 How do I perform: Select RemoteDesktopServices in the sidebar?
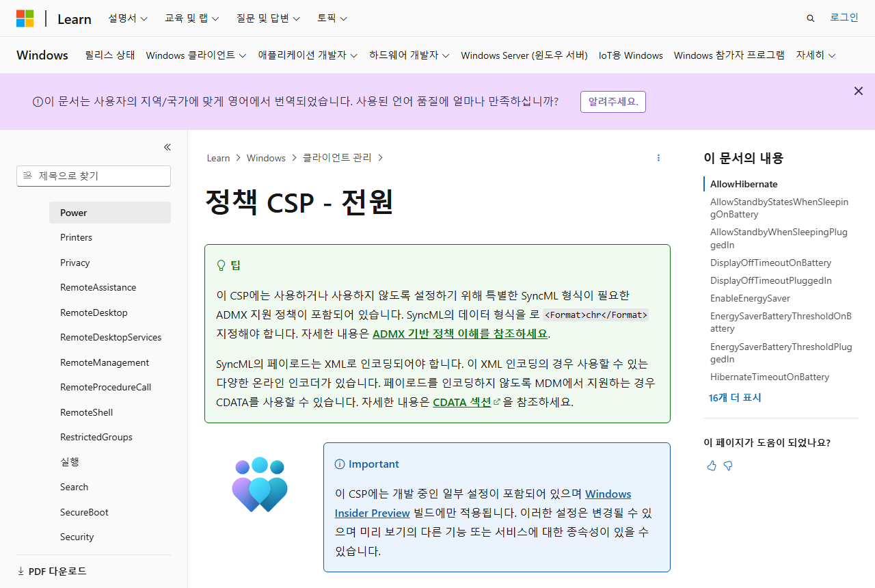point(111,337)
